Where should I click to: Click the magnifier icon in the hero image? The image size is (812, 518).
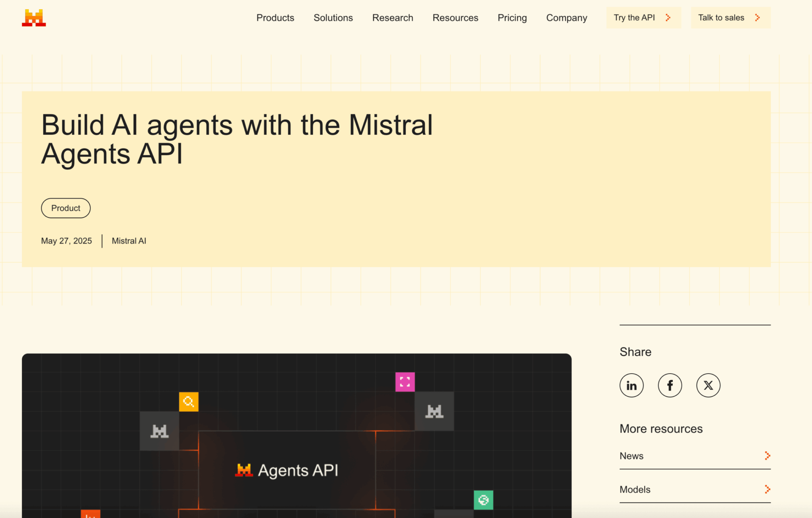click(x=189, y=401)
